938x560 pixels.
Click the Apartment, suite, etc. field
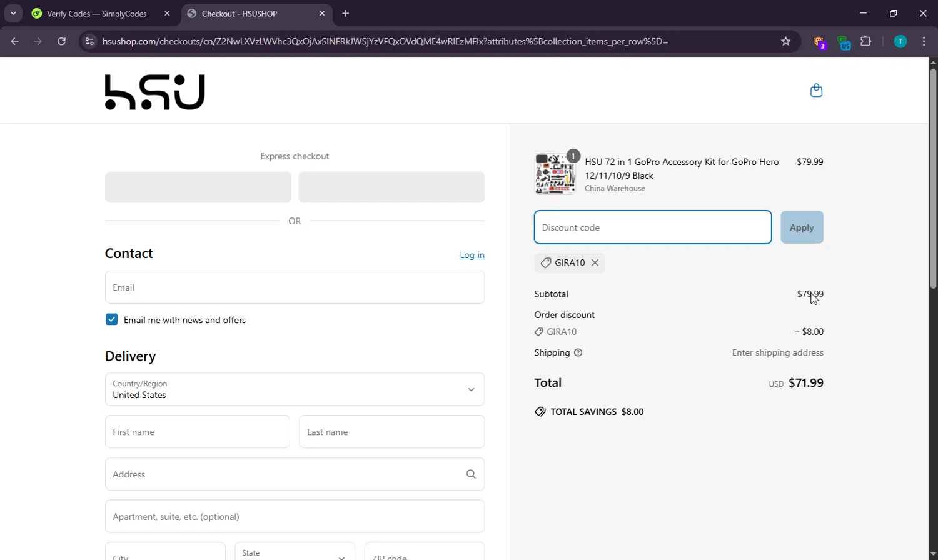click(x=295, y=517)
